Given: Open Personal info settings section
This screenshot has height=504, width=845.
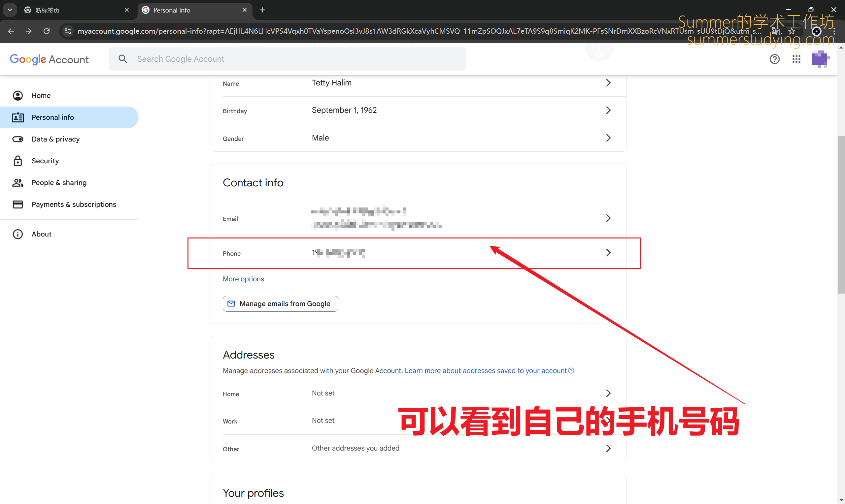Looking at the screenshot, I should coord(52,117).
